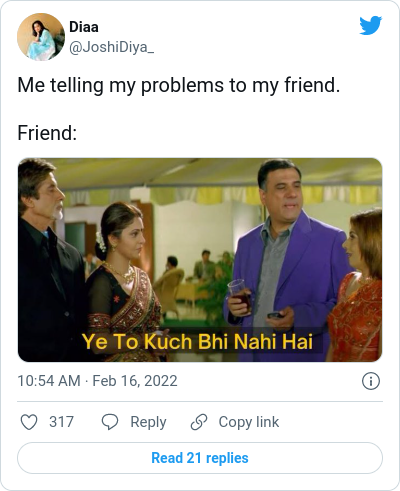Select the Copy link text
The height and width of the screenshot is (491, 400).
coord(249,422)
